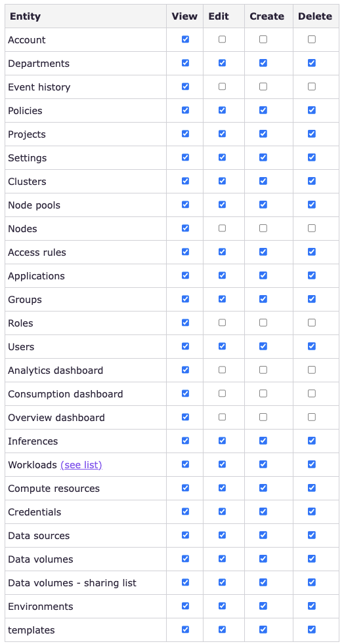The width and height of the screenshot is (344, 644).
Task: Open the Workloads see list link
Action: (81, 465)
